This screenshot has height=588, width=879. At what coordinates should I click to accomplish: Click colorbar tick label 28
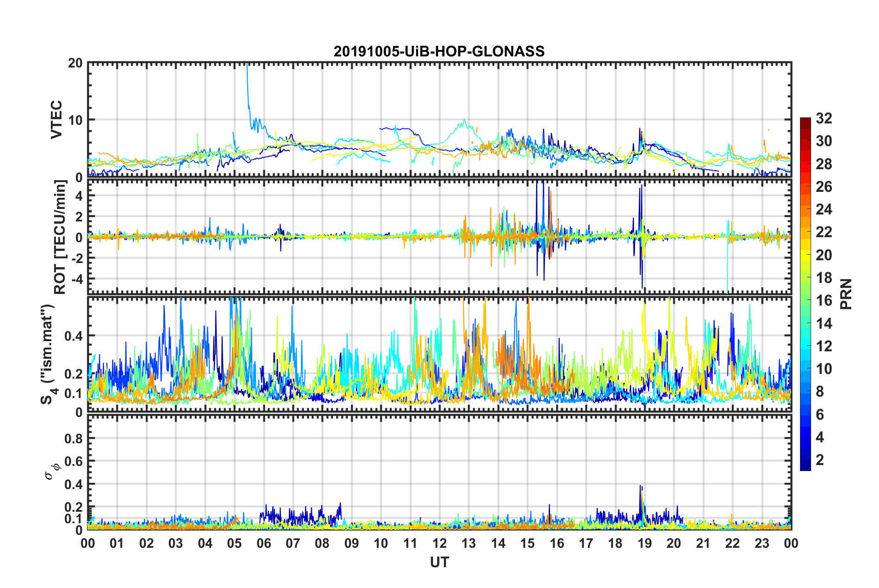coord(824,164)
